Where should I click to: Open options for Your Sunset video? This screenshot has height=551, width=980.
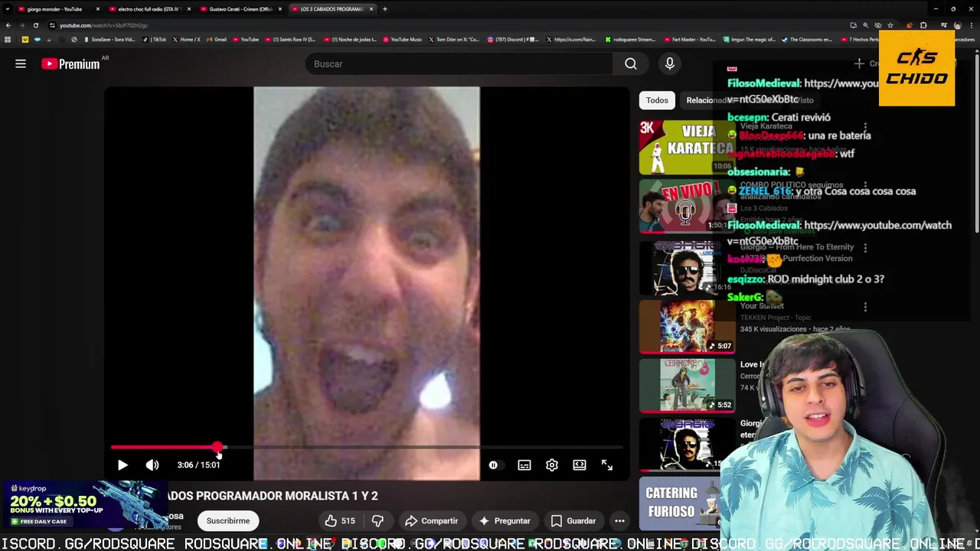tap(865, 307)
